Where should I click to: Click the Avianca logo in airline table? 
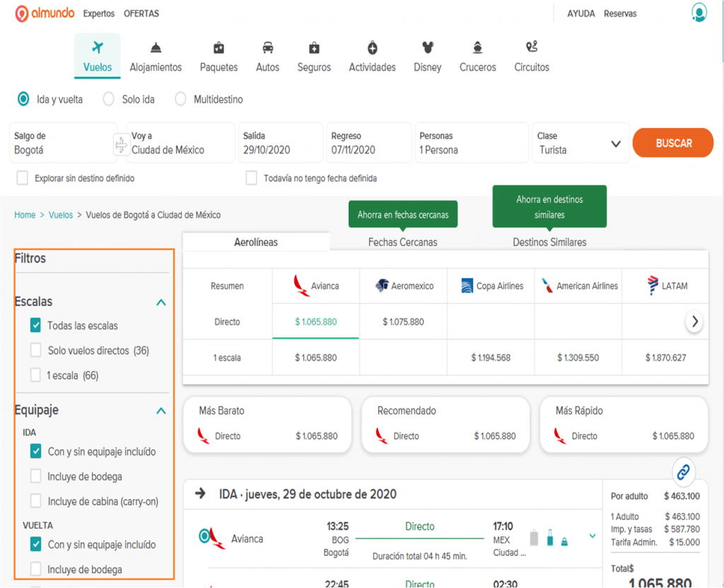click(301, 286)
